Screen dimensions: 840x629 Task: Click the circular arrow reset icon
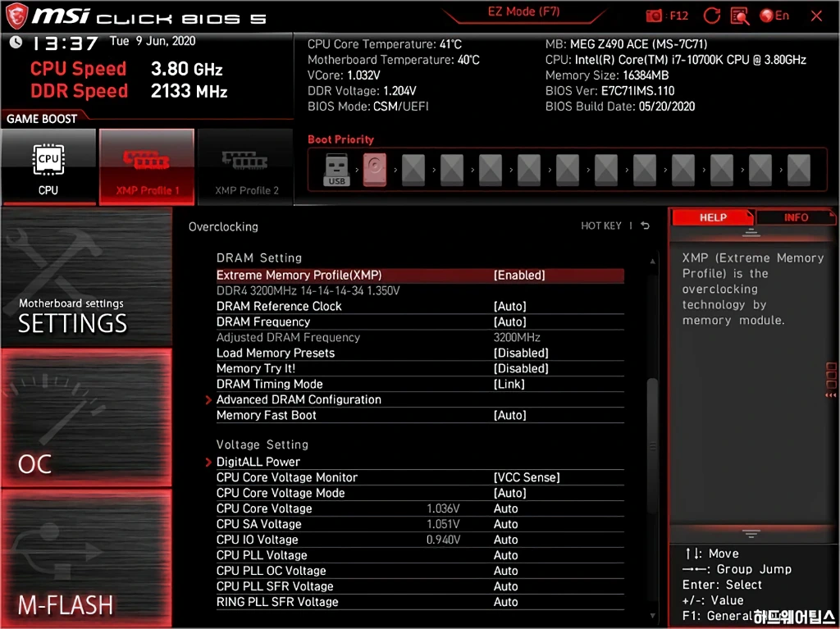712,16
